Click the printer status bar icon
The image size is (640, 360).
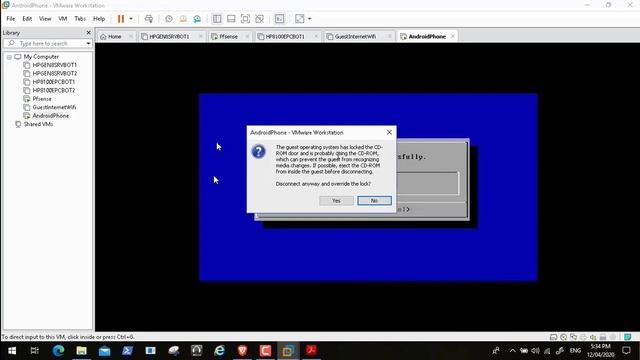click(583, 337)
